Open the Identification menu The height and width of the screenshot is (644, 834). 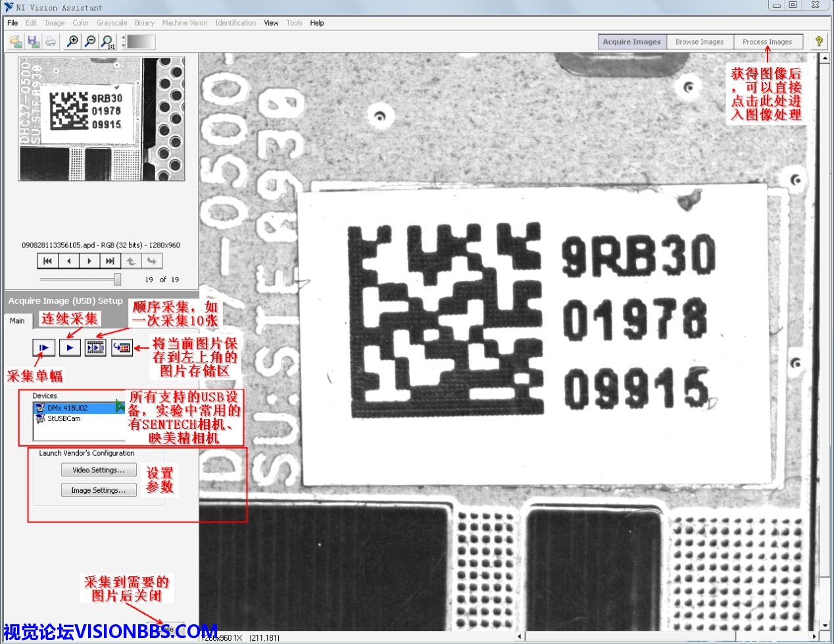click(235, 23)
